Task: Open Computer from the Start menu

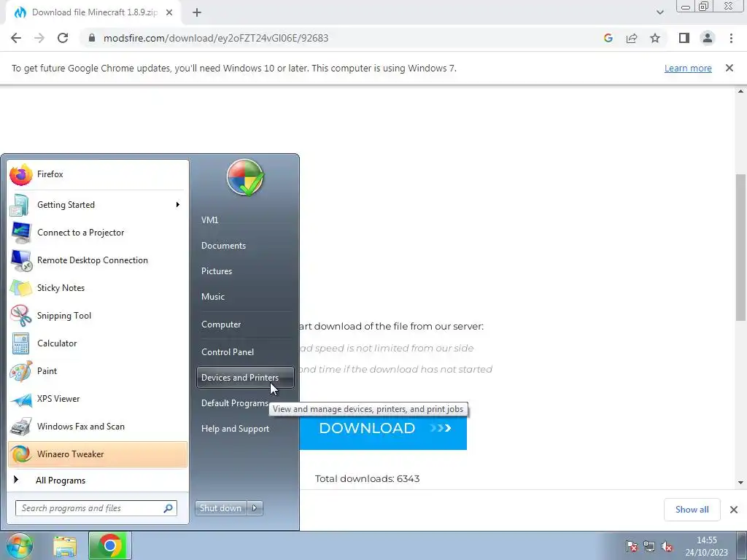Action: coord(245,324)
